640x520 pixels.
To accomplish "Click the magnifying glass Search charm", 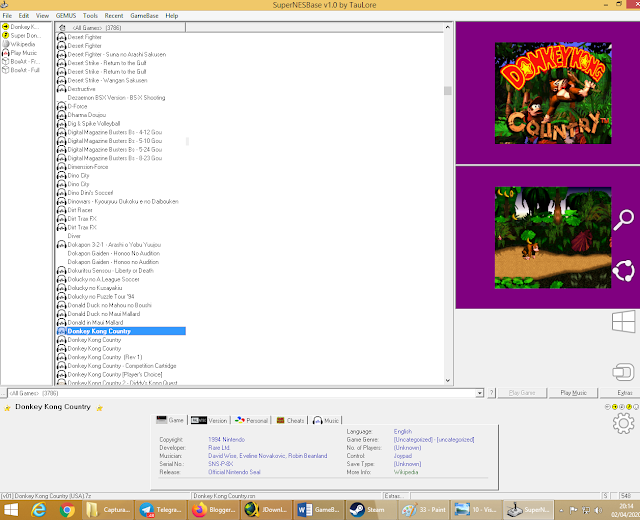I will coord(624,220).
